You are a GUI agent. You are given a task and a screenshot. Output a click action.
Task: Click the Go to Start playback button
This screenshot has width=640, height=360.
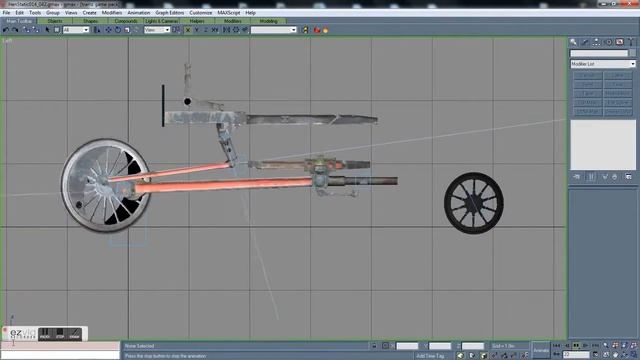click(556, 346)
